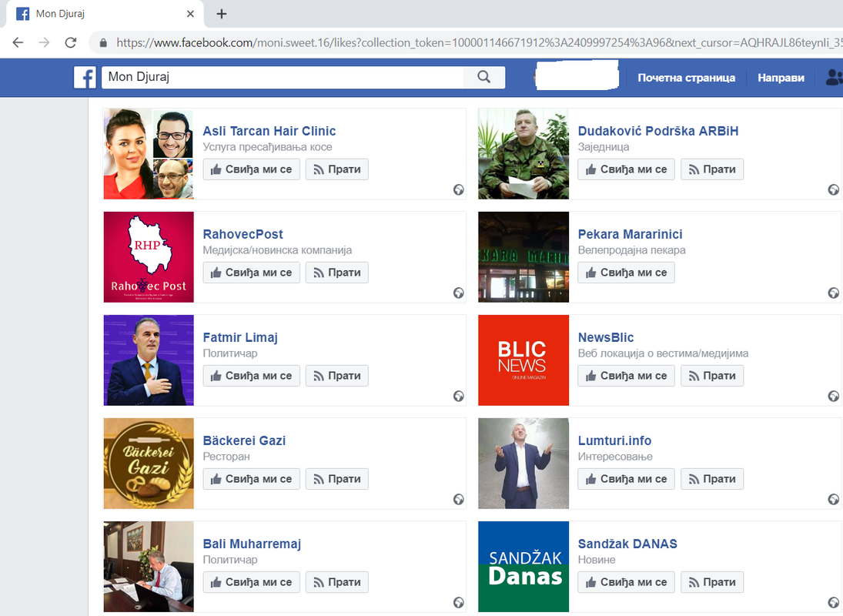Follow Bali Muharremaj with Прати

coord(337,582)
